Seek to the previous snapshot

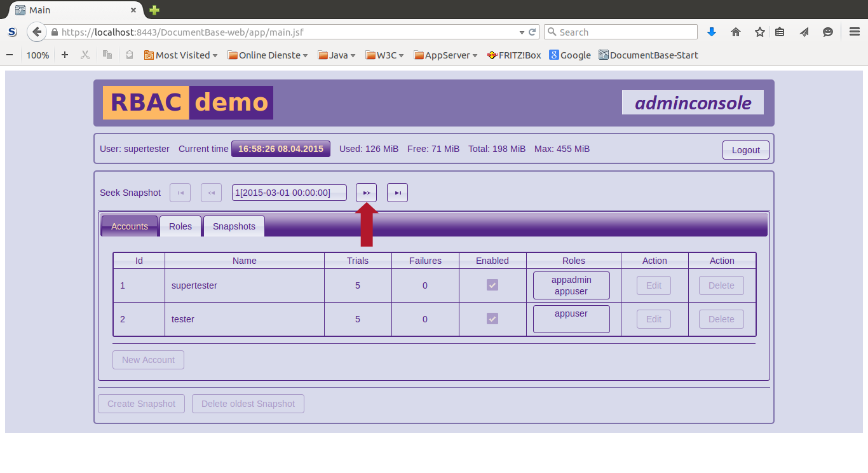tap(211, 193)
